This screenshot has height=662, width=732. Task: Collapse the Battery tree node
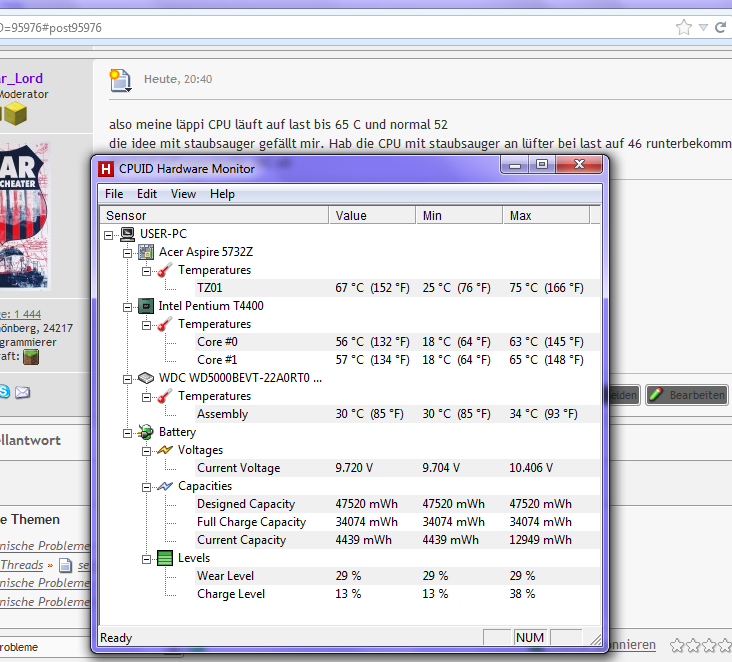pyautogui.click(x=127, y=432)
